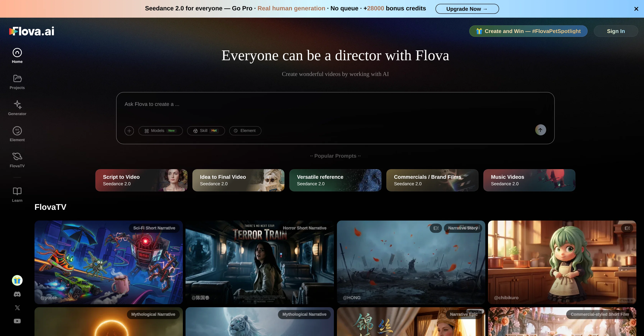Click the send arrow button
Screen dimensions: 644x336
tap(540, 130)
